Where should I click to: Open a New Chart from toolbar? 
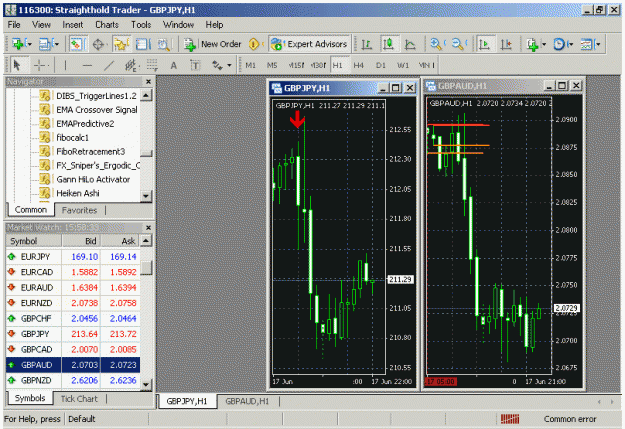[17, 44]
